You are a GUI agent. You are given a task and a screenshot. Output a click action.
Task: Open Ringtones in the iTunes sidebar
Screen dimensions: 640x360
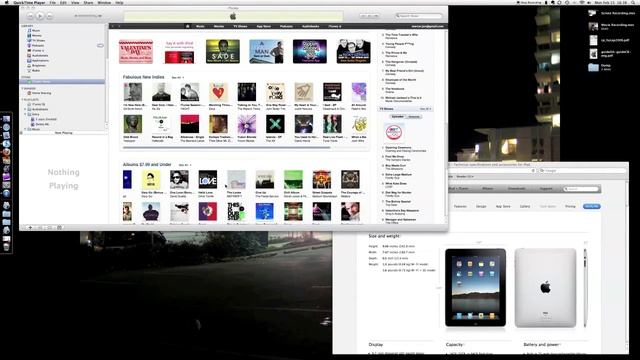39,65
